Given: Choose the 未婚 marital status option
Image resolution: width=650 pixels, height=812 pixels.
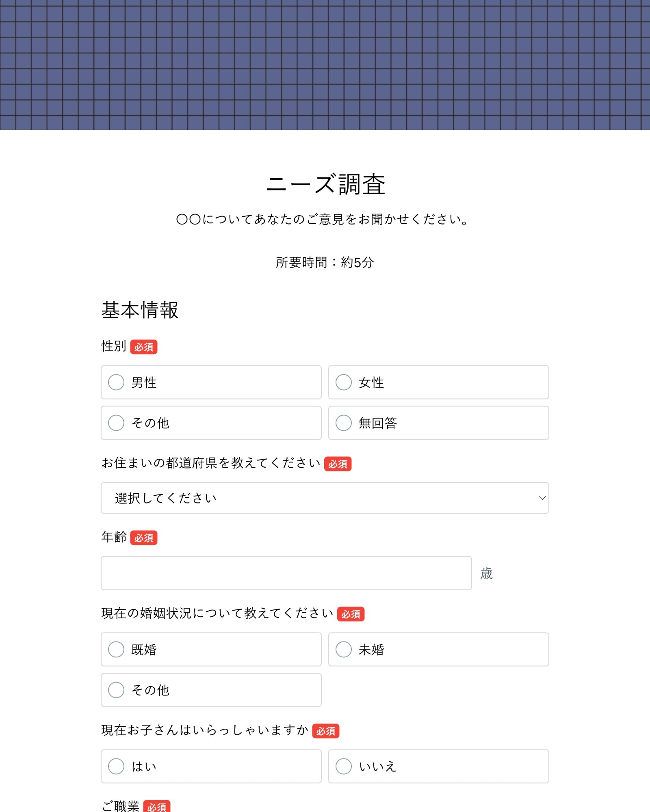Looking at the screenshot, I should coord(344,649).
